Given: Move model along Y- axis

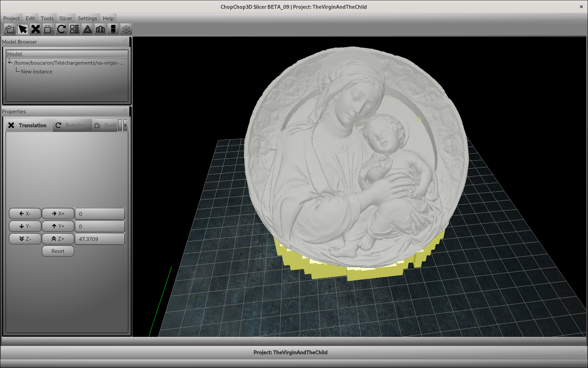Looking at the screenshot, I should (x=25, y=226).
